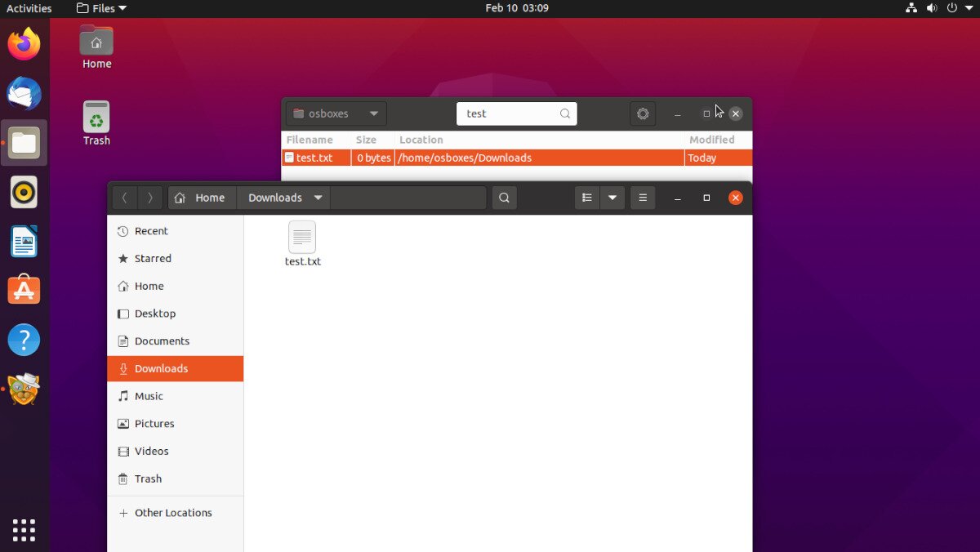
Task: Launch Thunderbird from the dock
Action: (x=24, y=94)
